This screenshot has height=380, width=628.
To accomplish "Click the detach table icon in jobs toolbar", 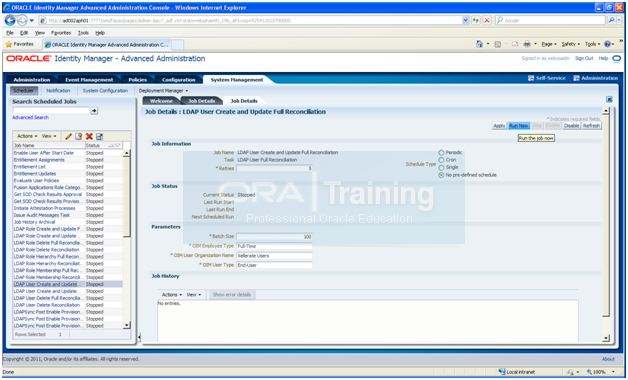I will click(99, 137).
